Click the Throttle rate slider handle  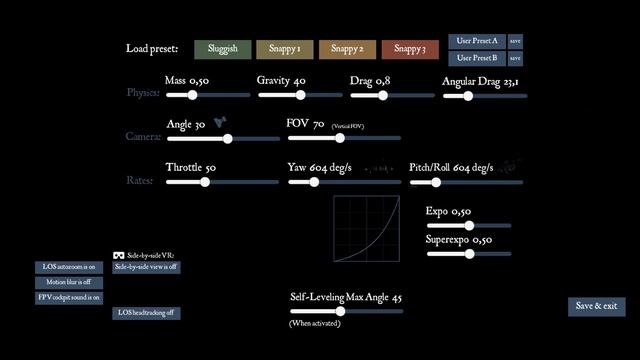[205, 182]
